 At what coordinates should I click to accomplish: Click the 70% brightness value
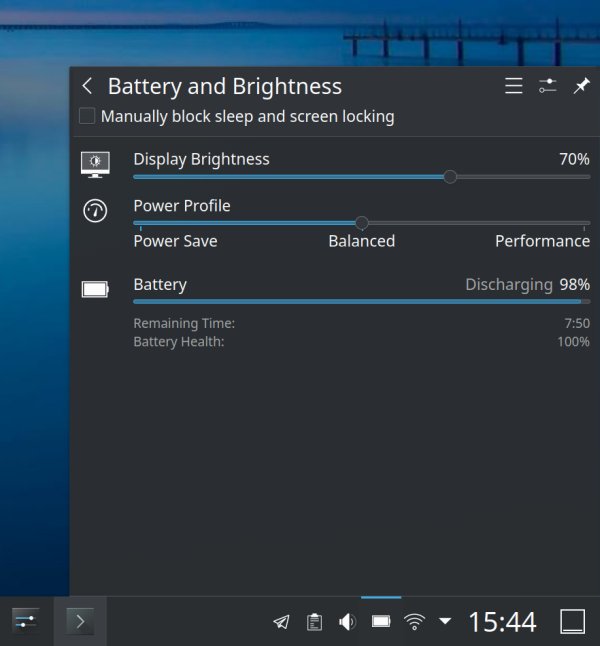pyautogui.click(x=574, y=159)
